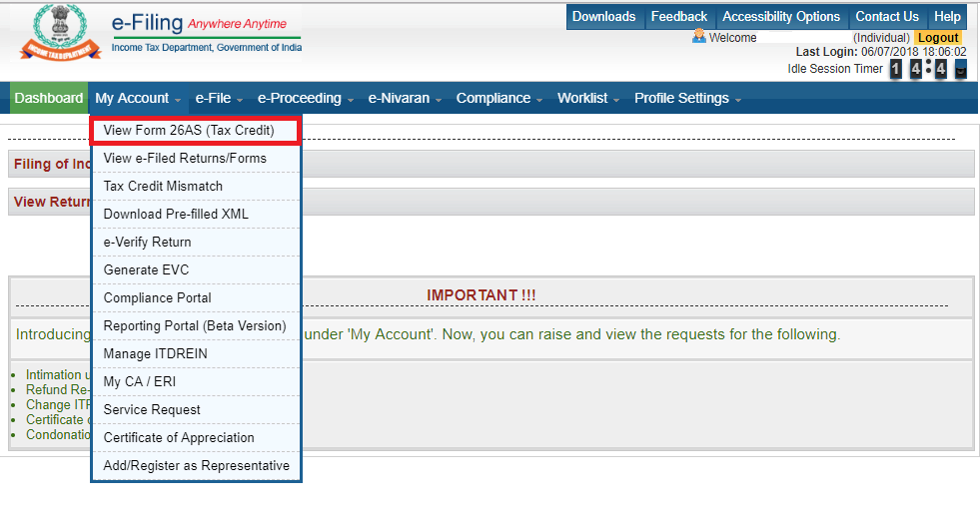This screenshot has height=522, width=980.
Task: Expand the Worklist menu
Action: pos(587,98)
